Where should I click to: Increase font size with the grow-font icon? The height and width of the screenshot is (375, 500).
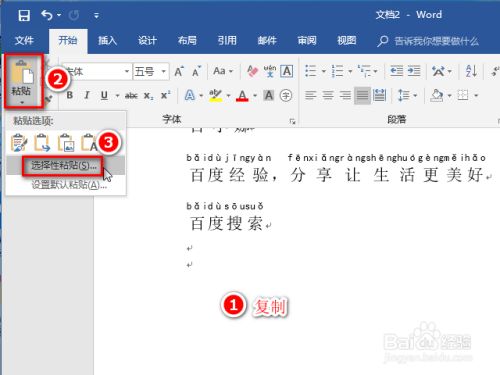click(179, 71)
